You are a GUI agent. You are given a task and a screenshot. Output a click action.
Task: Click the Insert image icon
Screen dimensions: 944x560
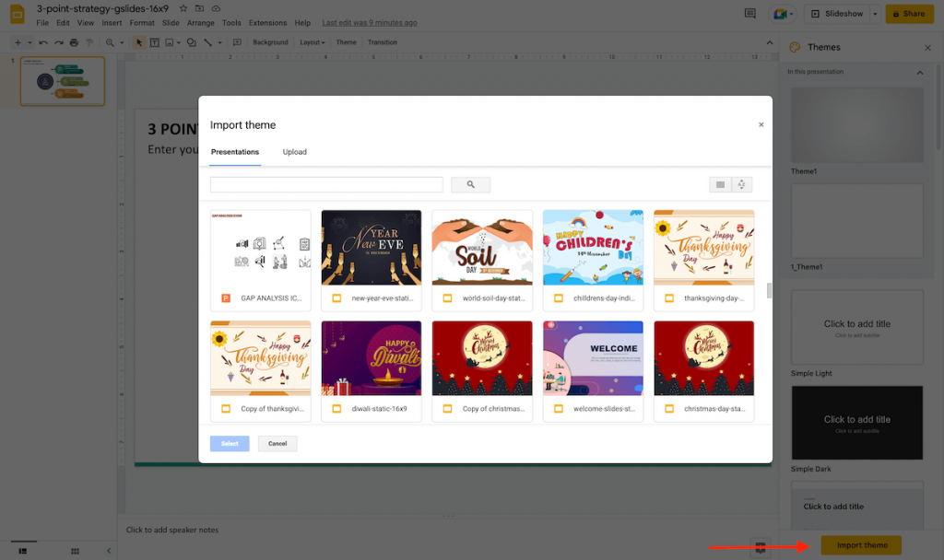pyautogui.click(x=169, y=42)
